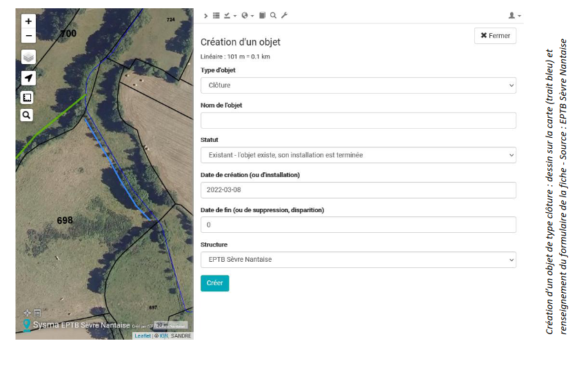Open the Type d'objet dropdown
Screen dimensions: 588x381
click(x=358, y=85)
